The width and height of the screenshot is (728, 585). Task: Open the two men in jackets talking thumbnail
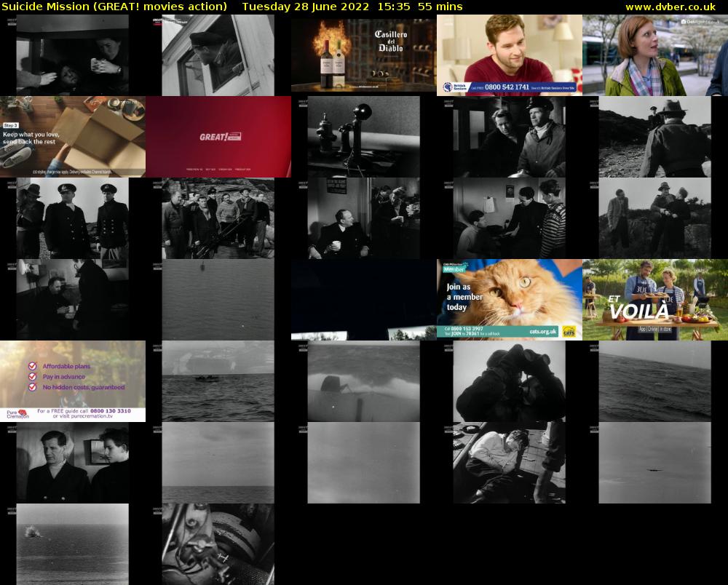[x=510, y=137]
